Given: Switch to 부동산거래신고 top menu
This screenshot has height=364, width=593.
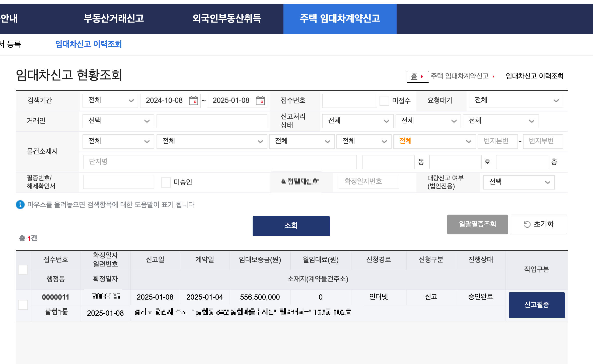Looking at the screenshot, I should tap(114, 19).
